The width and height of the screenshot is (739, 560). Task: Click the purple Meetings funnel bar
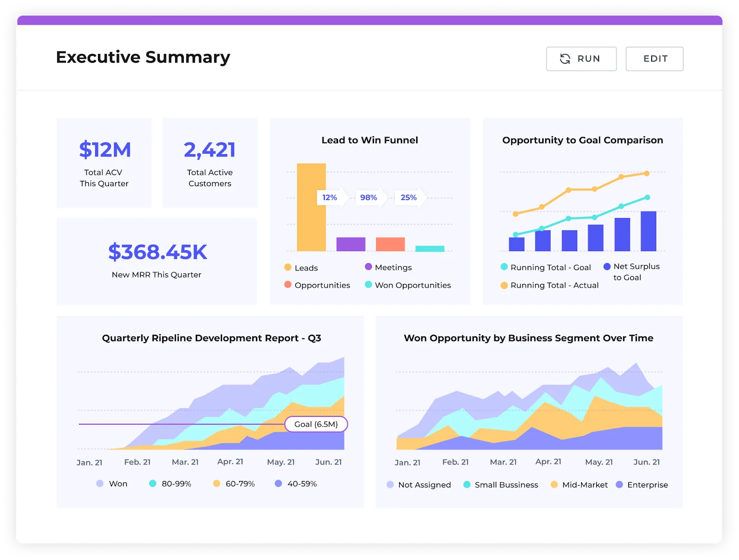click(351, 244)
